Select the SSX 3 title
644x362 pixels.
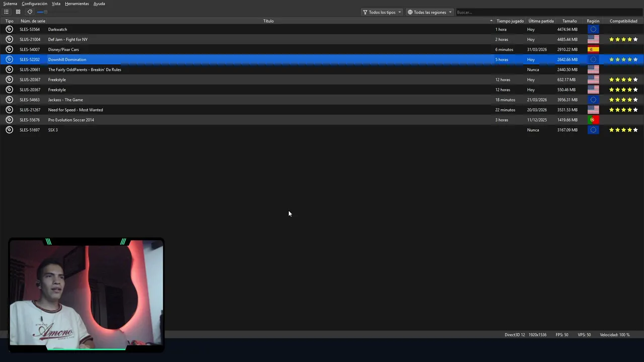(x=53, y=130)
